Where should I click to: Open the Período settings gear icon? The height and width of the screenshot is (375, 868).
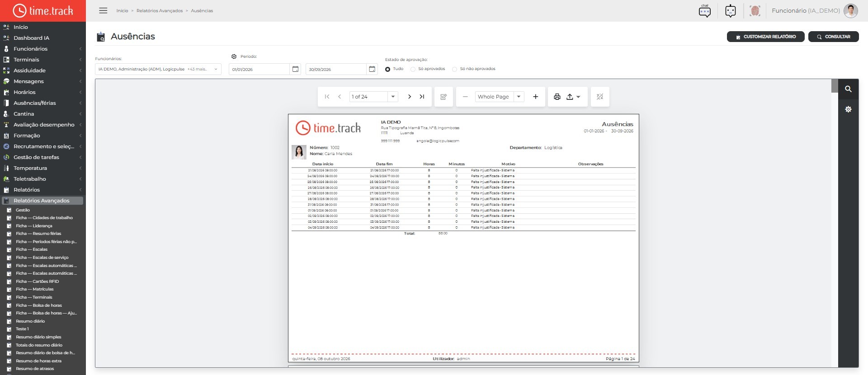[x=234, y=56]
